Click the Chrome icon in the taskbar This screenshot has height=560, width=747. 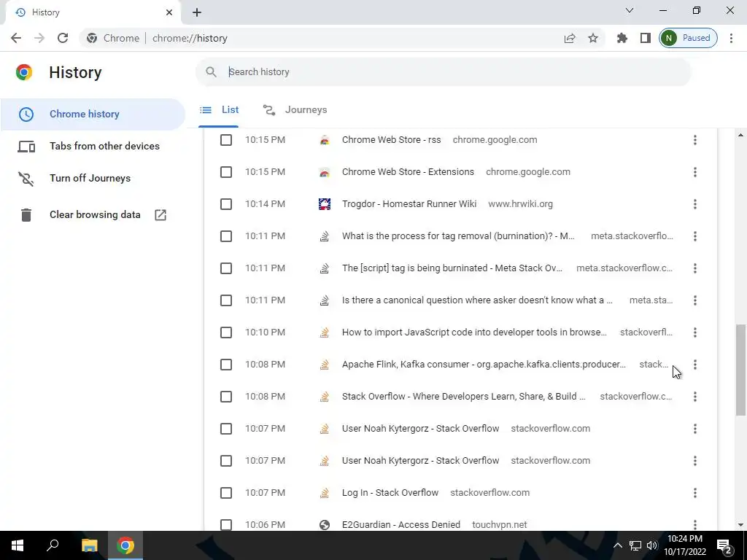tap(125, 545)
